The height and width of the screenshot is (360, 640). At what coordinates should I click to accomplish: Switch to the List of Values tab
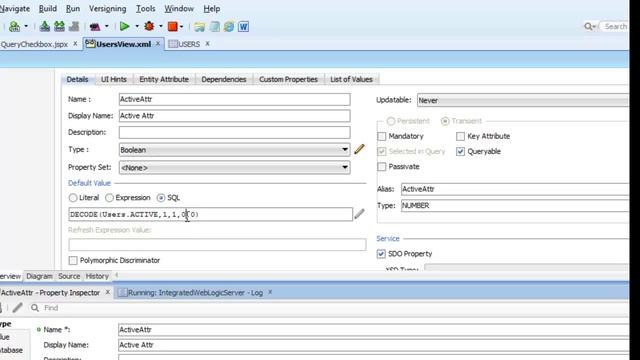[351, 79]
